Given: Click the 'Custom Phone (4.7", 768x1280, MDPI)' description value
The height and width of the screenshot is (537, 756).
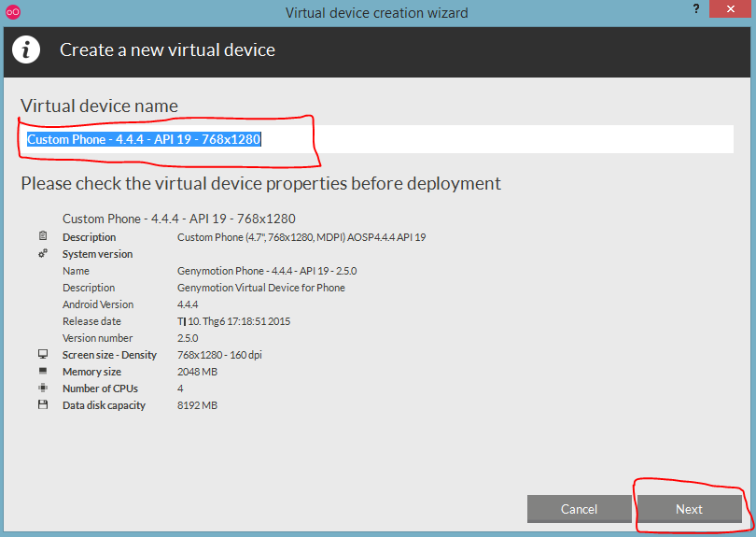Looking at the screenshot, I should [x=301, y=237].
